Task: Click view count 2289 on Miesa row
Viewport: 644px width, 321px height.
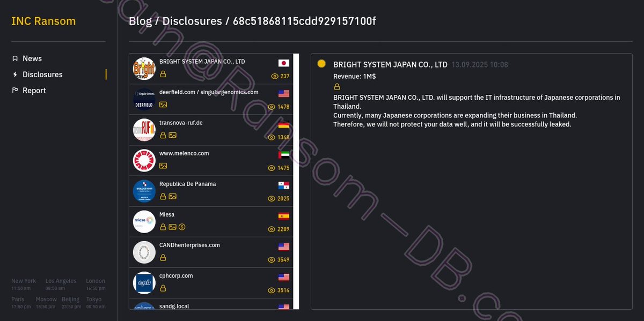Action: tap(283, 229)
